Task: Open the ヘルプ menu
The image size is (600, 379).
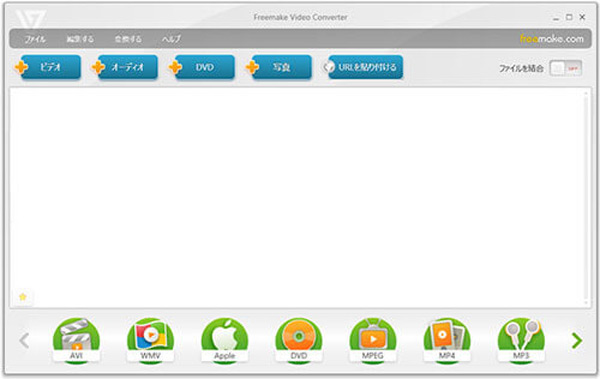Action: 171,39
